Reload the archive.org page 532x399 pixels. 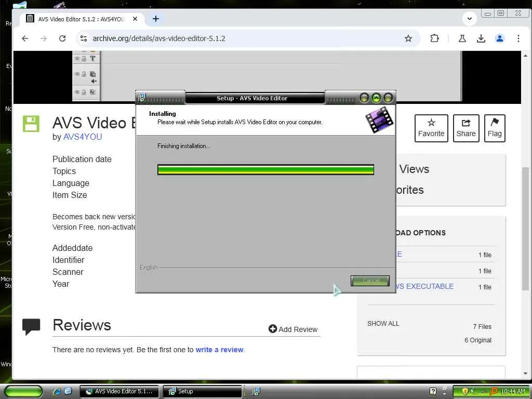62,38
